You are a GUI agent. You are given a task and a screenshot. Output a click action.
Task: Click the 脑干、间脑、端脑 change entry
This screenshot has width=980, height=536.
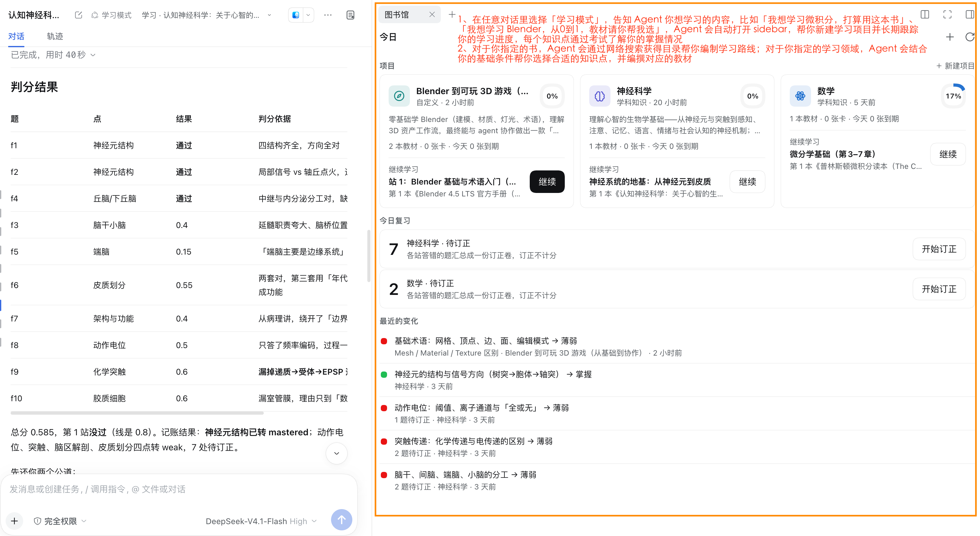[677, 481]
